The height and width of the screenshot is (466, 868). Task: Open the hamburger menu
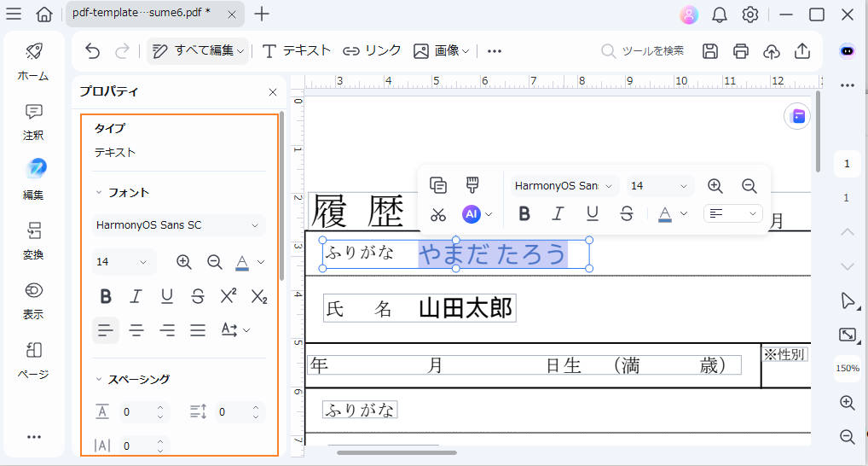click(14, 14)
